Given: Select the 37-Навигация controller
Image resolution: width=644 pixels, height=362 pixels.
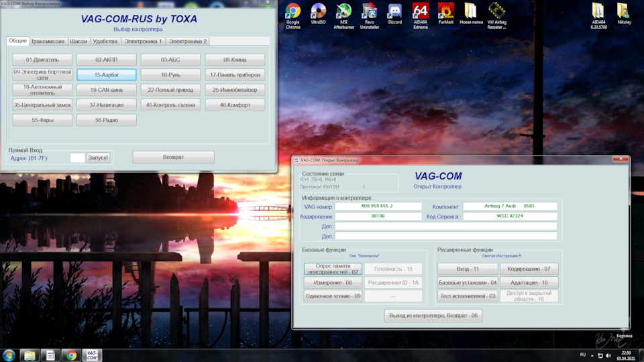Looking at the screenshot, I should click(x=107, y=105).
